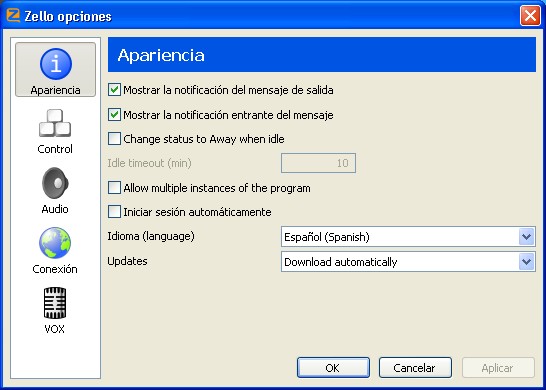Screen dimensions: 546x390
Task: Switch to the Conexión section label
Action: [x=55, y=269]
